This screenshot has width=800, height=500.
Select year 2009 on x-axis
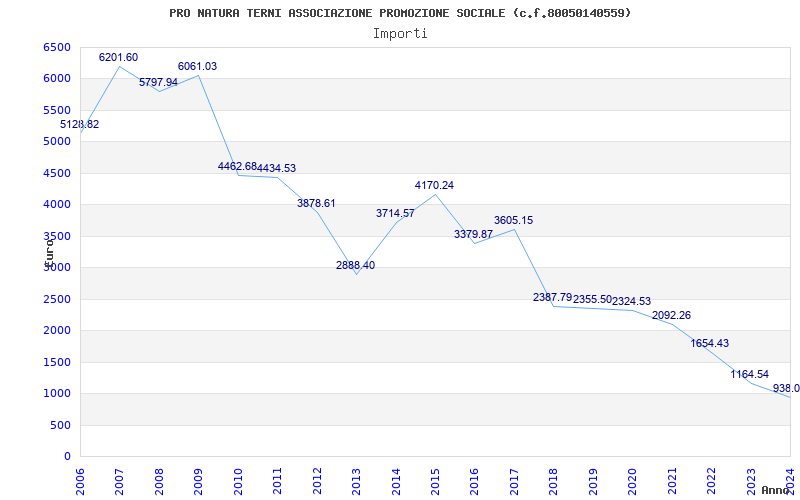pos(198,482)
